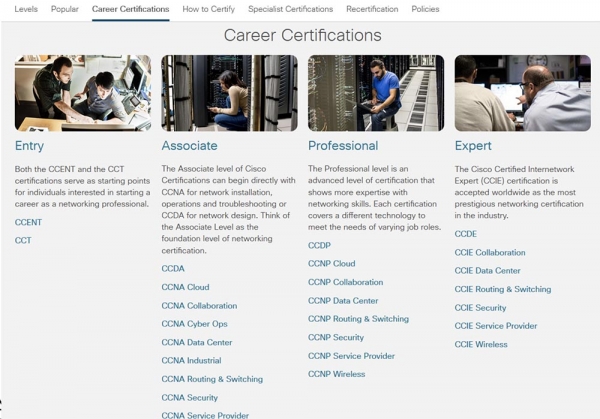This screenshot has height=419, width=600.
Task: Open the CCDE certification link
Action: pos(465,234)
